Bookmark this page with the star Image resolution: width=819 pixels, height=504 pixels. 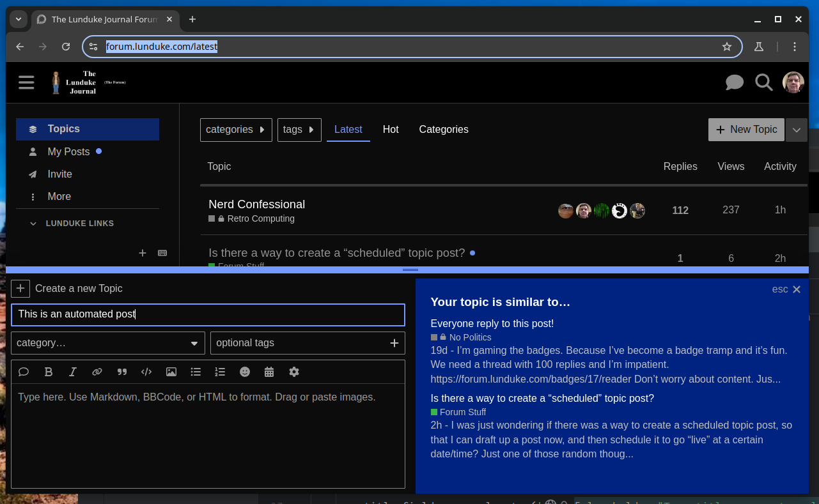click(727, 47)
